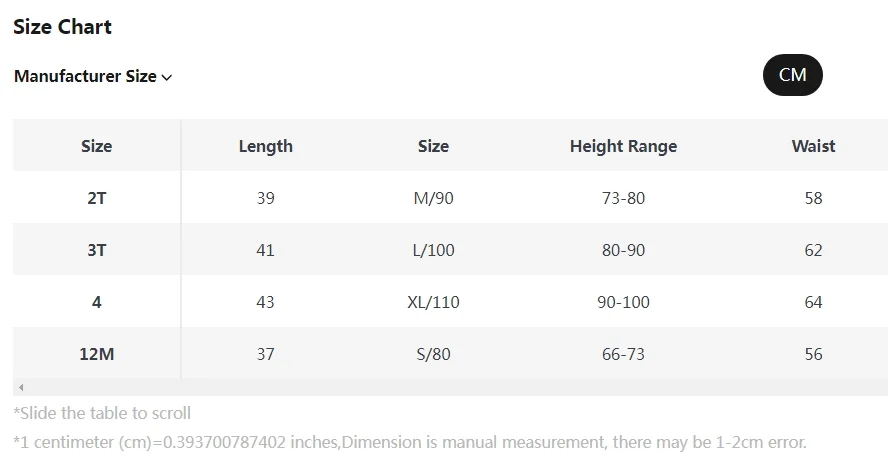The image size is (888, 468).
Task: Click the first Size column header
Action: [x=96, y=146]
